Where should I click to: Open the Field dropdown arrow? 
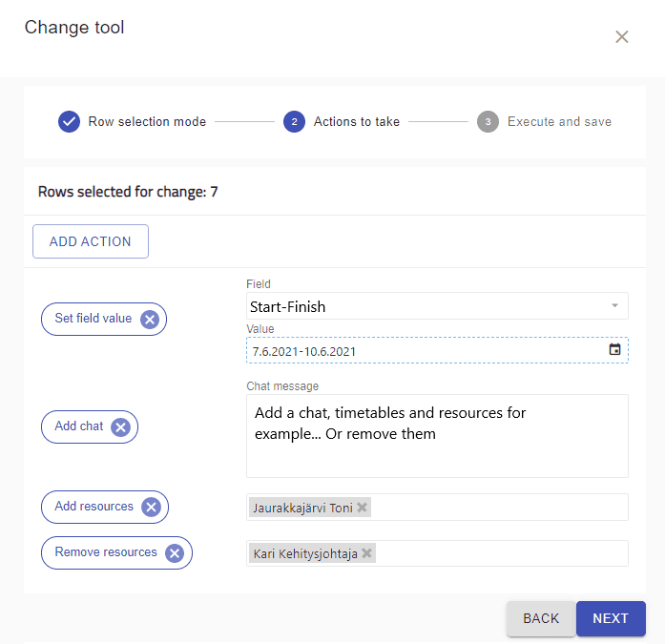[614, 305]
